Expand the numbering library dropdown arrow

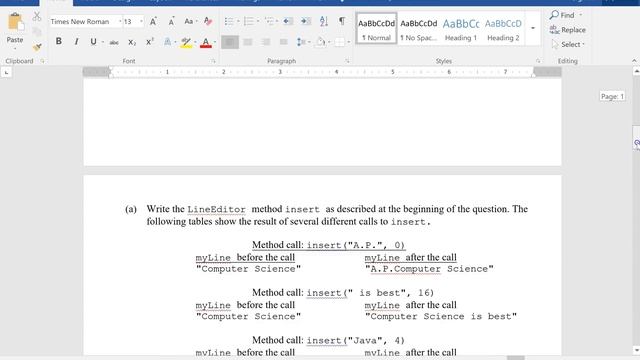258,21
